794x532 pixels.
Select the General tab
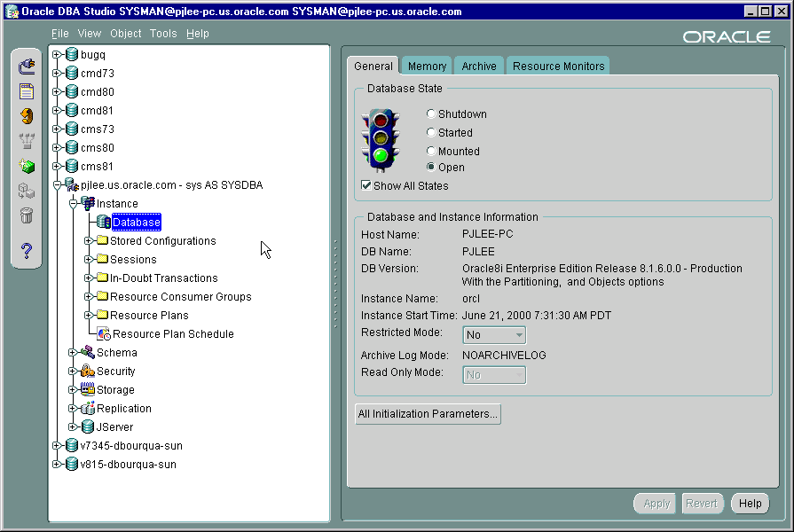click(373, 66)
